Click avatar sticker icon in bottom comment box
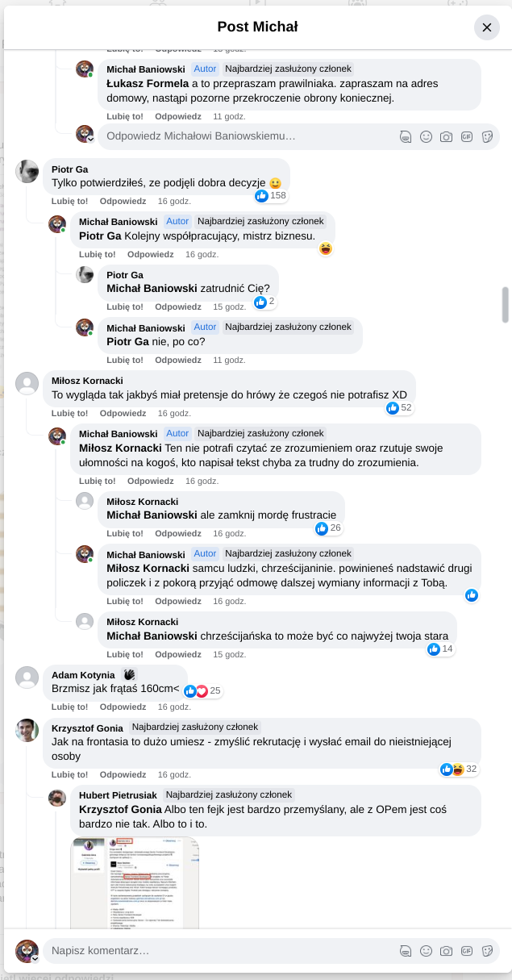This screenshot has height=980, width=512. pyautogui.click(x=406, y=951)
